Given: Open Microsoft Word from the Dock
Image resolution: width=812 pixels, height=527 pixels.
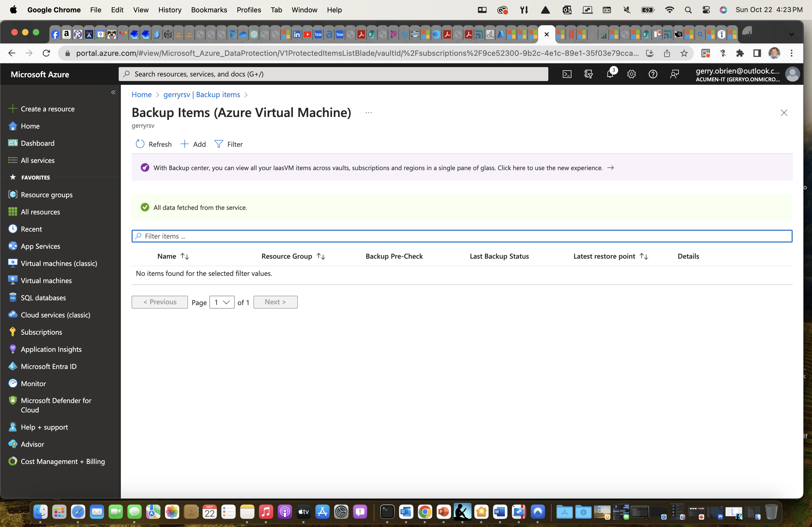Looking at the screenshot, I should [x=500, y=512].
